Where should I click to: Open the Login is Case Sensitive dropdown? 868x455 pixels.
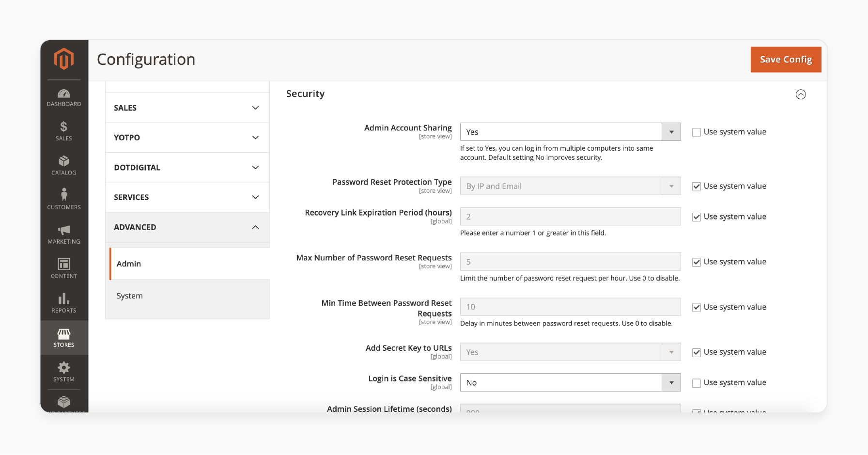coord(570,383)
